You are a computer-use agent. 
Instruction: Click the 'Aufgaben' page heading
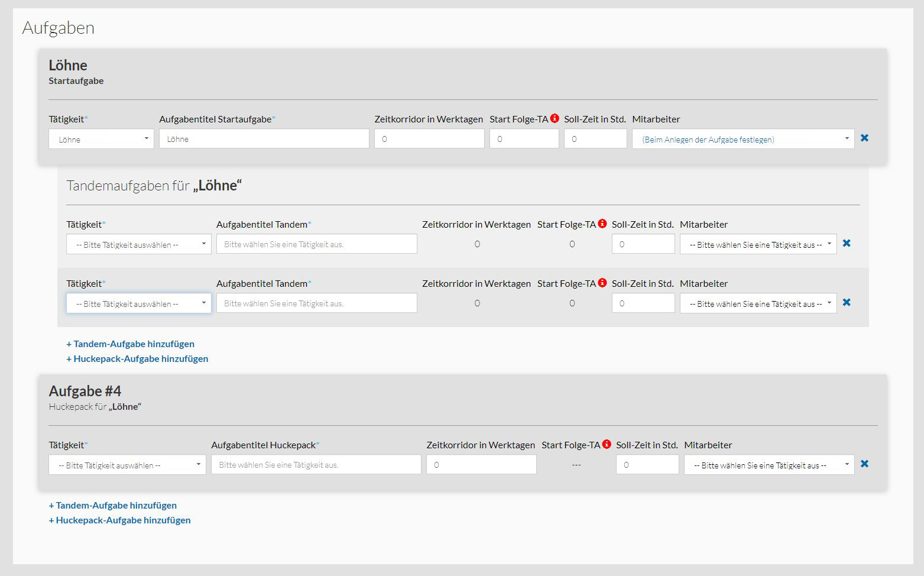click(59, 28)
